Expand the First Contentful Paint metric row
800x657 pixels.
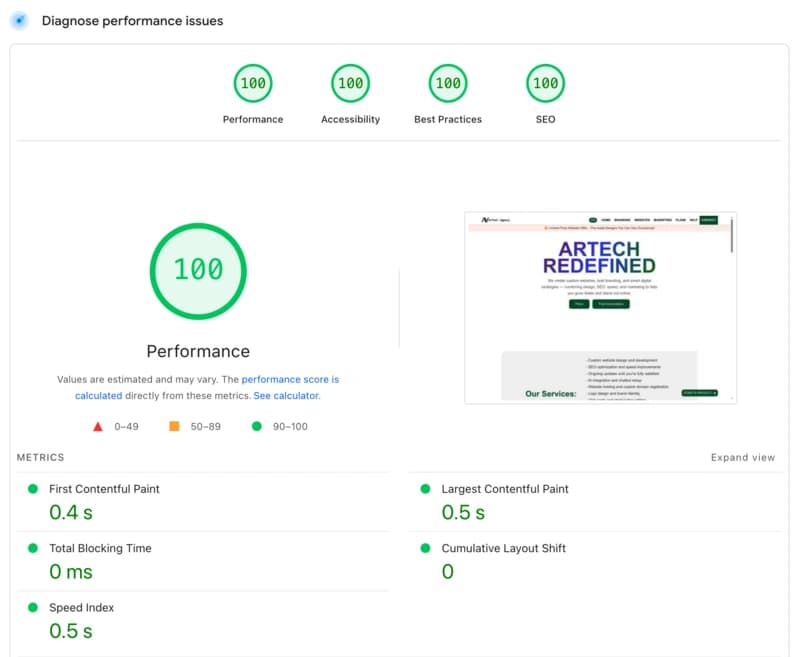[x=105, y=489]
